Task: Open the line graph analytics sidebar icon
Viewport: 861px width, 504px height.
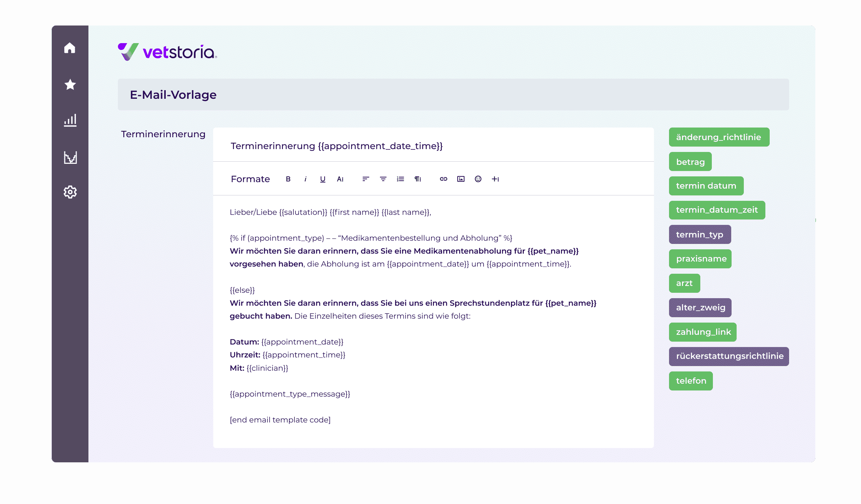Action: coord(70,157)
